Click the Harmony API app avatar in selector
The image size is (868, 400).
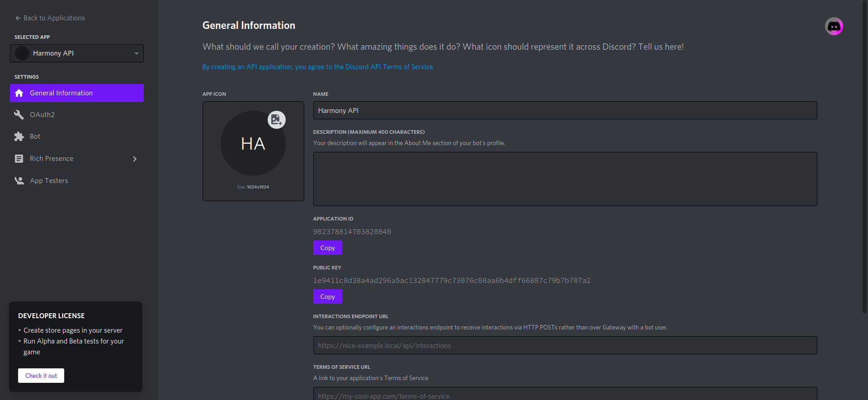click(22, 53)
